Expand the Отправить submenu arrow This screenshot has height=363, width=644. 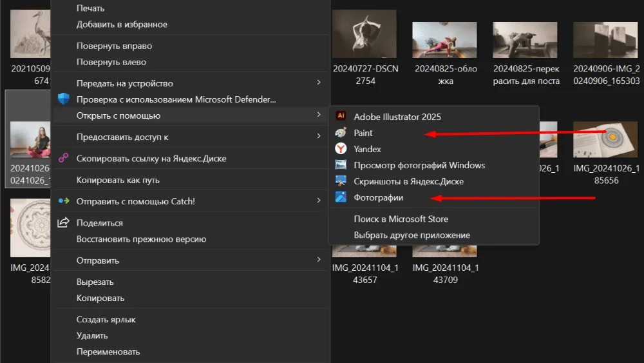319,260
